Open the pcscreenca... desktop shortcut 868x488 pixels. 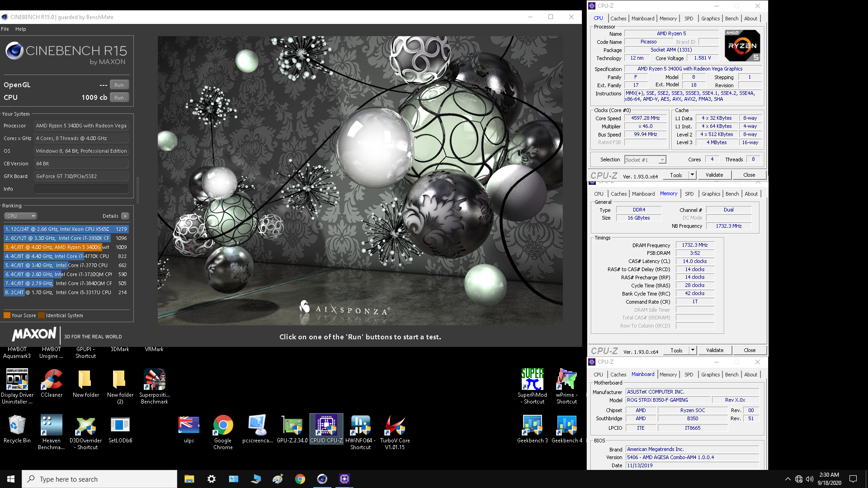tap(257, 429)
